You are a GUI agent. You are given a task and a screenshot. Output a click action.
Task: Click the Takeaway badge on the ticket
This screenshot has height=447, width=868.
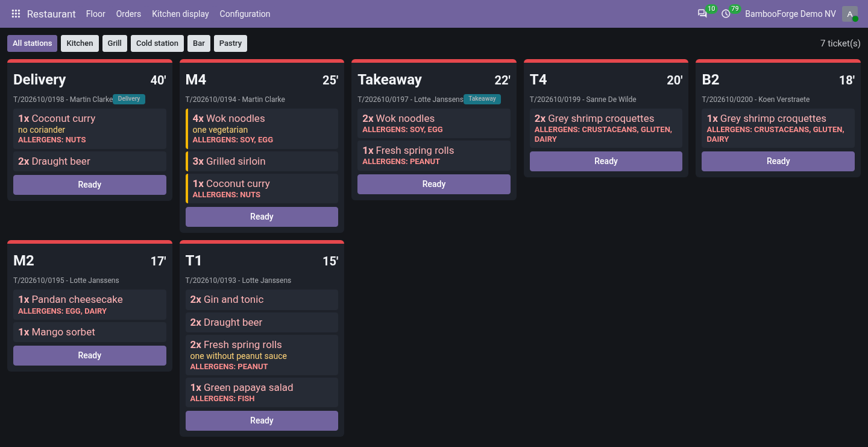click(482, 99)
